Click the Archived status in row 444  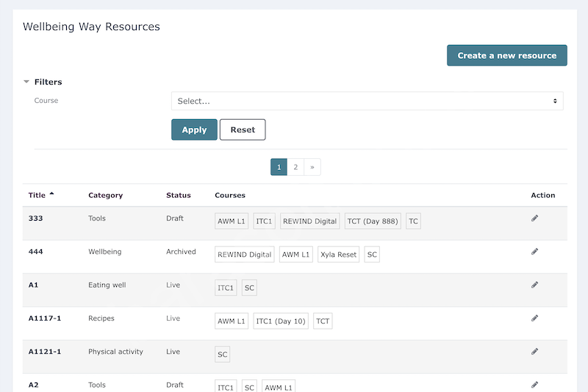pyautogui.click(x=181, y=252)
